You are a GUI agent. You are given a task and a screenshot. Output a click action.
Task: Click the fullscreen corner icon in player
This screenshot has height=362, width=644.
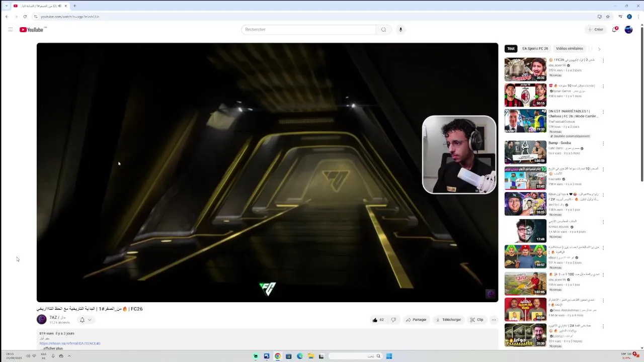click(x=491, y=294)
